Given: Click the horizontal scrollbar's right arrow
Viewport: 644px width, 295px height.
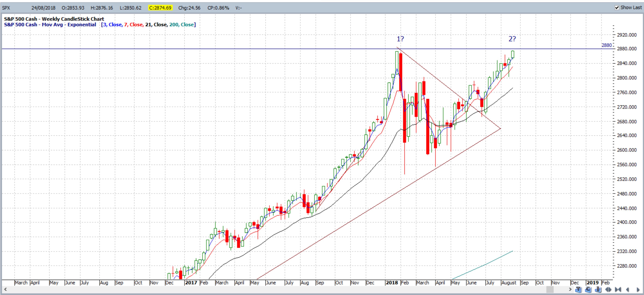Looking at the screenshot, I should 570,289.
